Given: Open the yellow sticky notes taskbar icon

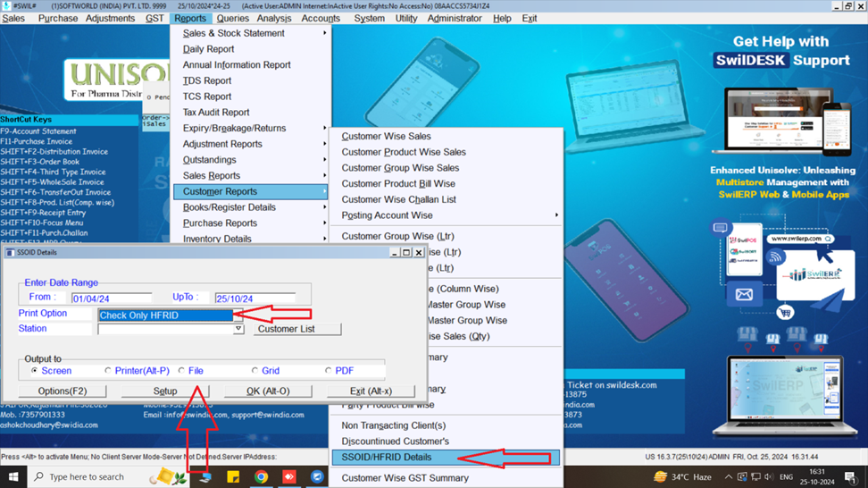Looking at the screenshot, I should tap(233, 476).
